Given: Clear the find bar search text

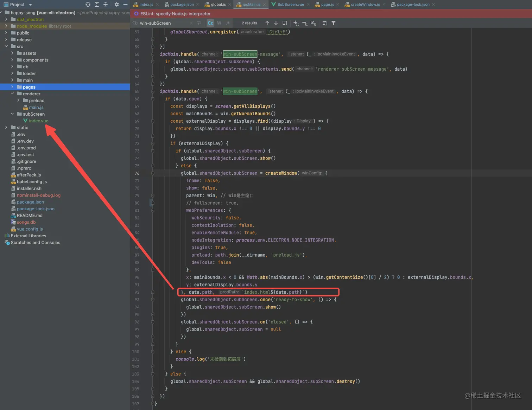Looking at the screenshot, I should (x=191, y=23).
